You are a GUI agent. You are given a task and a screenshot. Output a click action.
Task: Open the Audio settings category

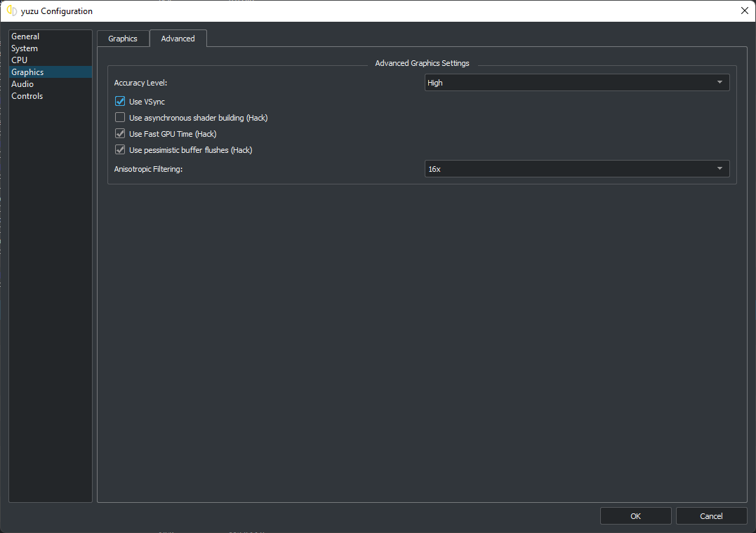[x=22, y=84]
